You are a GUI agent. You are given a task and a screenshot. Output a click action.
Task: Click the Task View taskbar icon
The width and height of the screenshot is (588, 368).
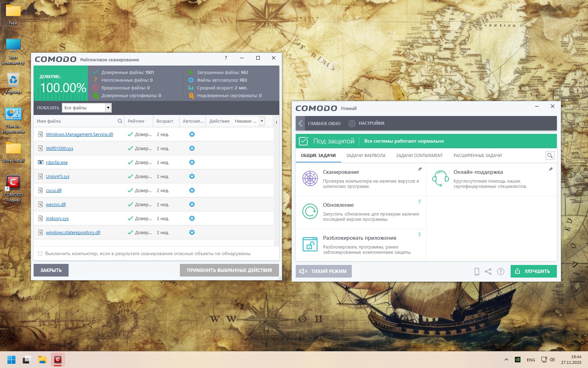tap(27, 360)
